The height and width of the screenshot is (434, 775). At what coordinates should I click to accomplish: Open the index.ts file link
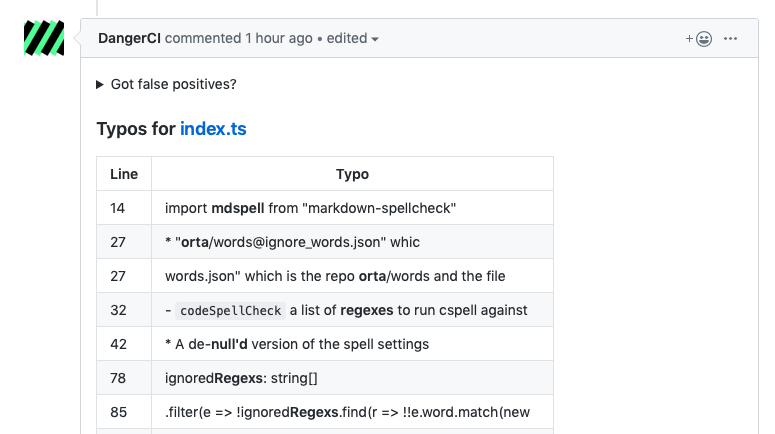213,129
